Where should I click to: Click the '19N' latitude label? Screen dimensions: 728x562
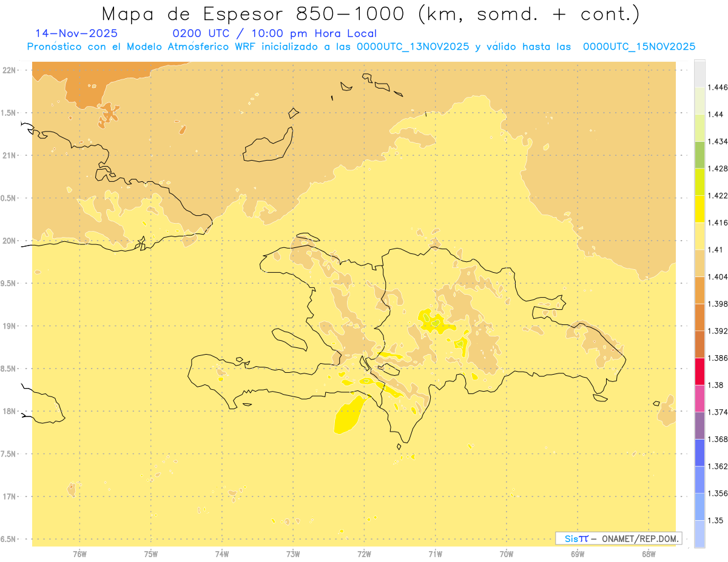[9, 326]
